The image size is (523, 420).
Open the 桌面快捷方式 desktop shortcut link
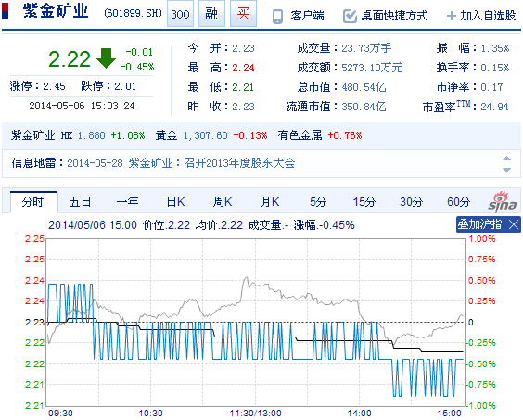click(x=395, y=16)
